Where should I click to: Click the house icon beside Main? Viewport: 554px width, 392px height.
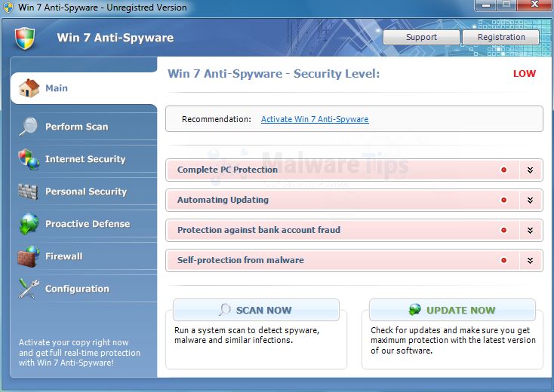pyautogui.click(x=29, y=88)
